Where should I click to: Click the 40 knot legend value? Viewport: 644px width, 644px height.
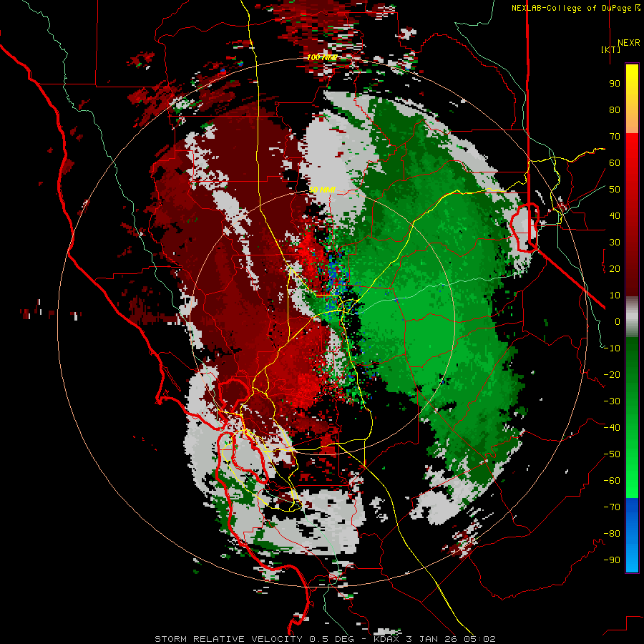[x=615, y=216]
